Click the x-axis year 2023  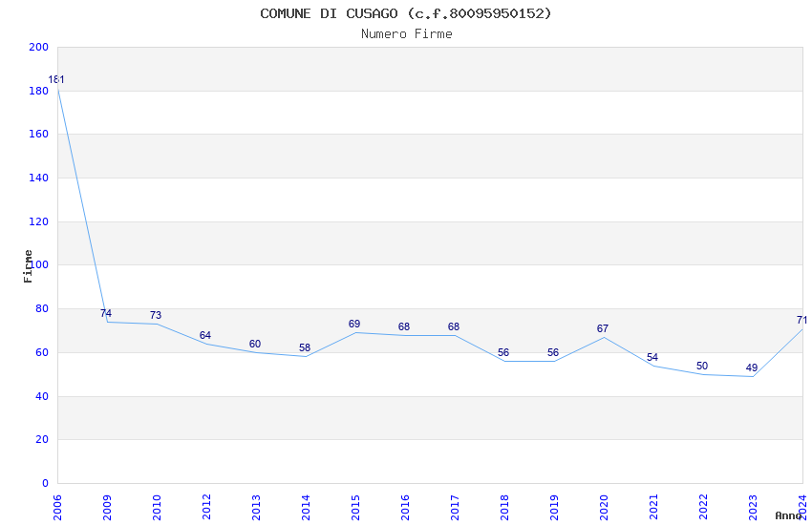(753, 508)
